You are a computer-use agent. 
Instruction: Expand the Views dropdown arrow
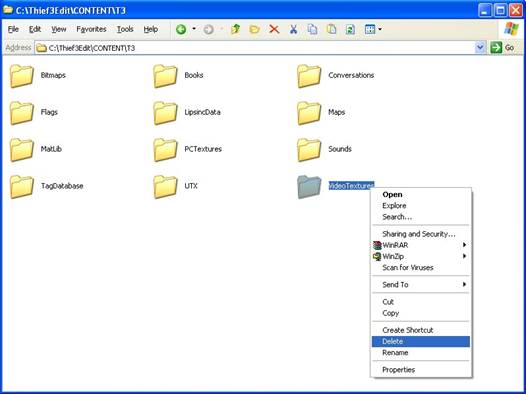(x=380, y=29)
